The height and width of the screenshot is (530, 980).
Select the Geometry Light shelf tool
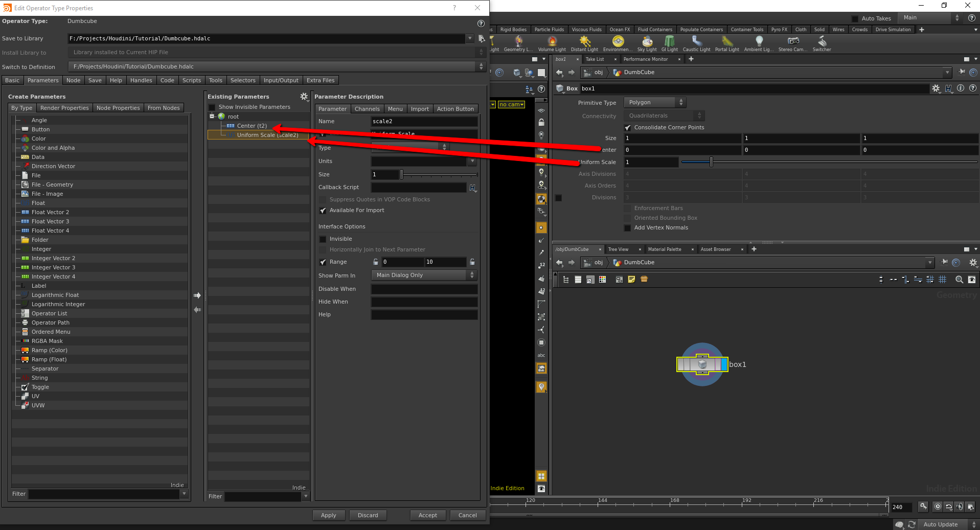(x=518, y=43)
